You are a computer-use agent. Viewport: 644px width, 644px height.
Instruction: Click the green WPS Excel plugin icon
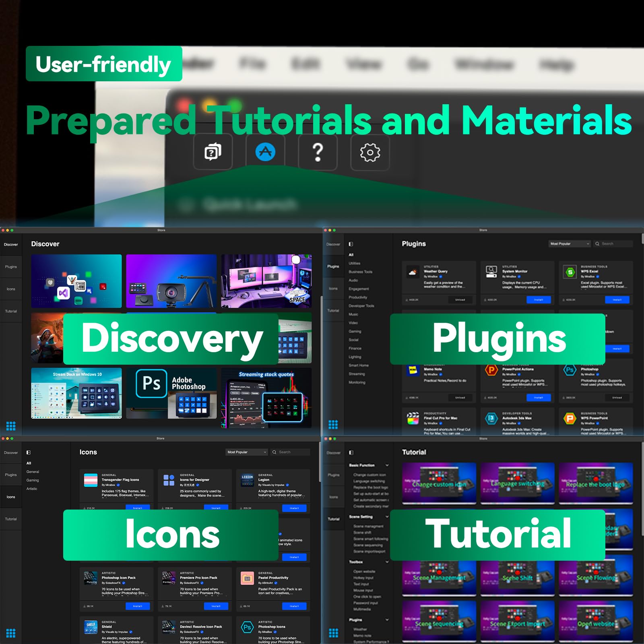tap(570, 272)
